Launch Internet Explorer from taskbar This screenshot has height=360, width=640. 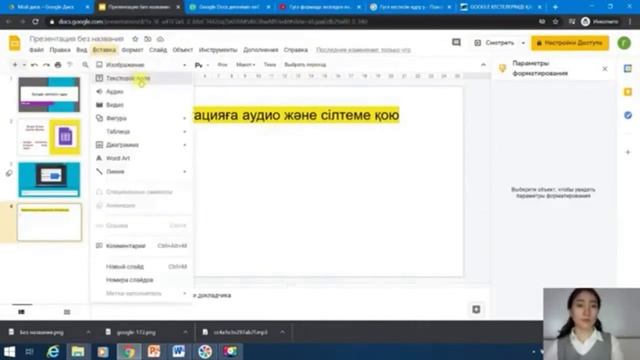pos(53,351)
